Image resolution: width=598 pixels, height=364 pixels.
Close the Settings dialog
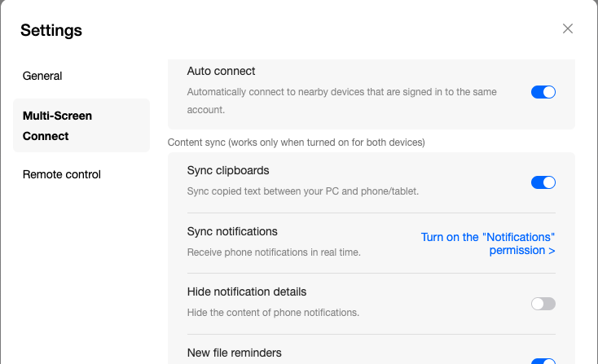point(568,29)
